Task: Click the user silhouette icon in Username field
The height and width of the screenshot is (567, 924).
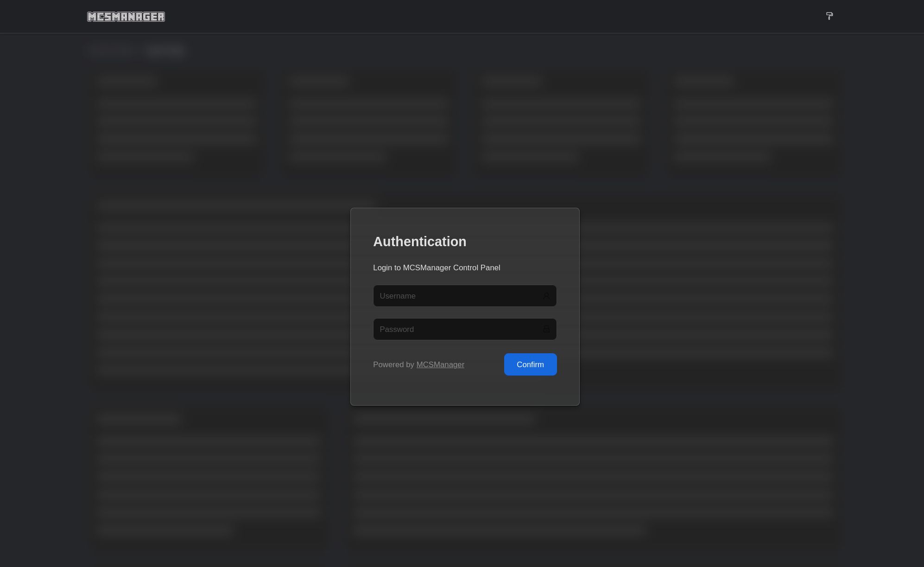Action: pyautogui.click(x=546, y=296)
